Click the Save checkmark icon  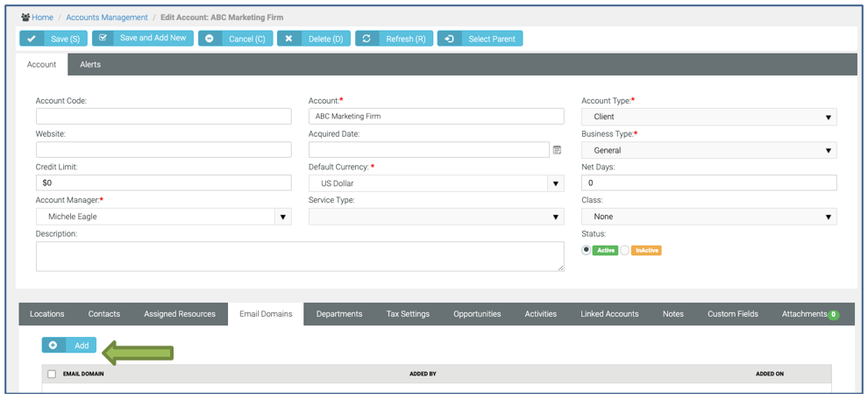[x=32, y=39]
